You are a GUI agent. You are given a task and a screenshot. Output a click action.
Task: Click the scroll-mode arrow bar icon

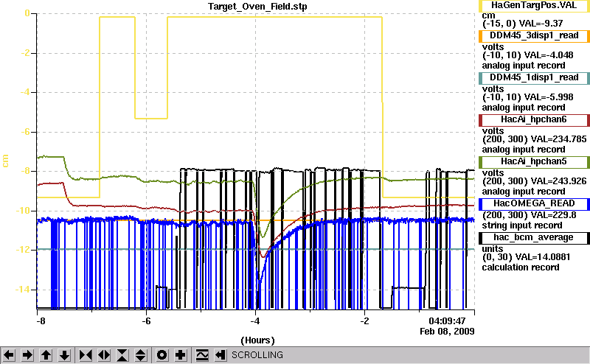point(221,355)
